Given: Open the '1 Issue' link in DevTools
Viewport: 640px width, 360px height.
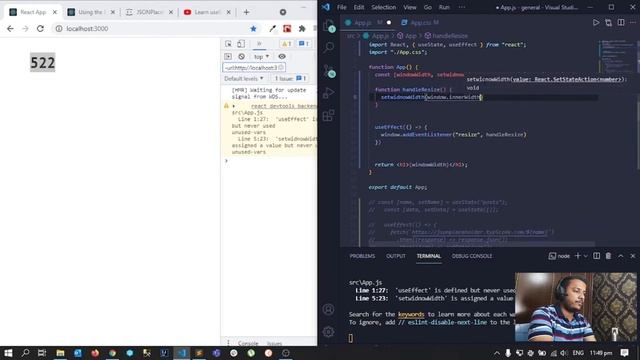Looking at the screenshot, I should [x=290, y=78].
